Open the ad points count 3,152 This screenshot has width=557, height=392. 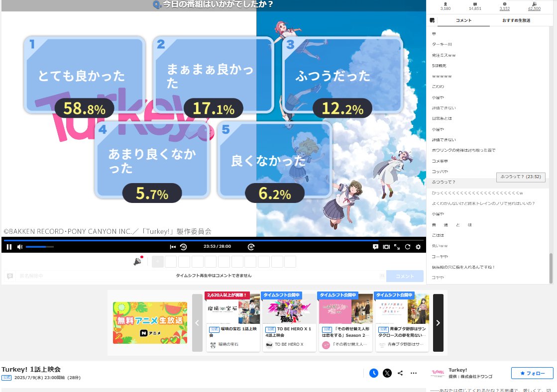pyautogui.click(x=504, y=6)
